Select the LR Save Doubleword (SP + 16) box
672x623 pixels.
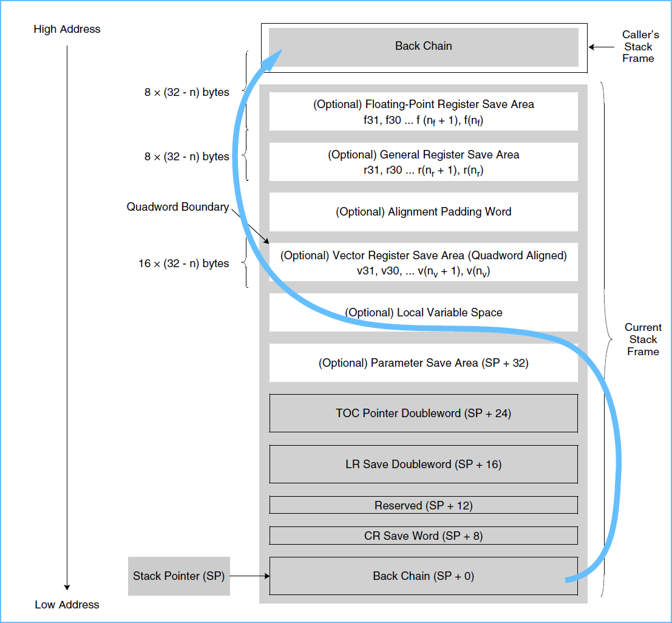coord(423,465)
